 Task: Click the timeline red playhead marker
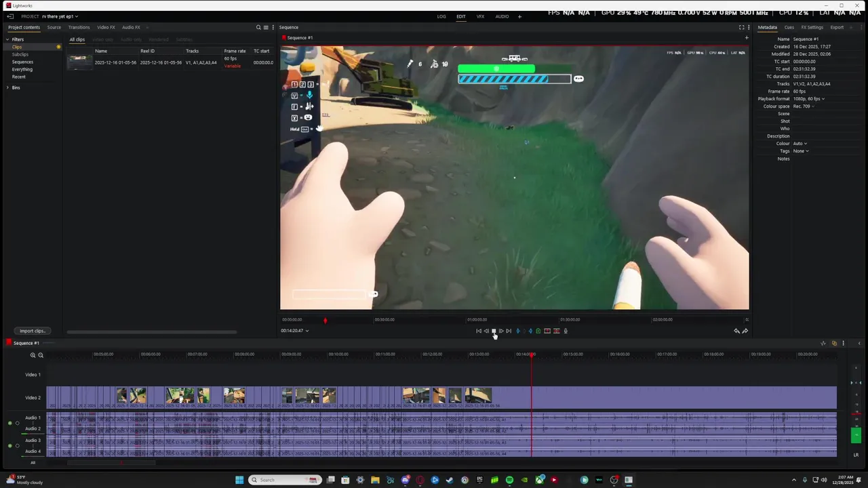tap(532, 354)
